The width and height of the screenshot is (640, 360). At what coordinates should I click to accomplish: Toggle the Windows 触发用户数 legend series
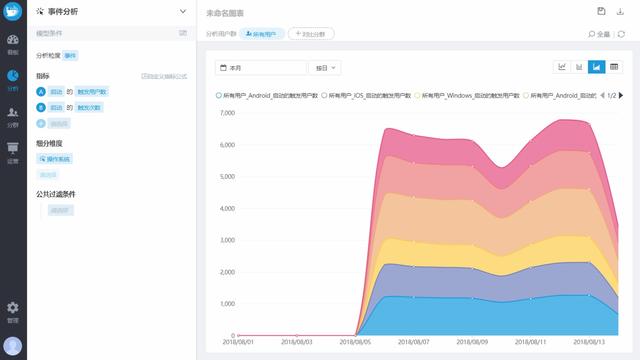click(x=467, y=96)
